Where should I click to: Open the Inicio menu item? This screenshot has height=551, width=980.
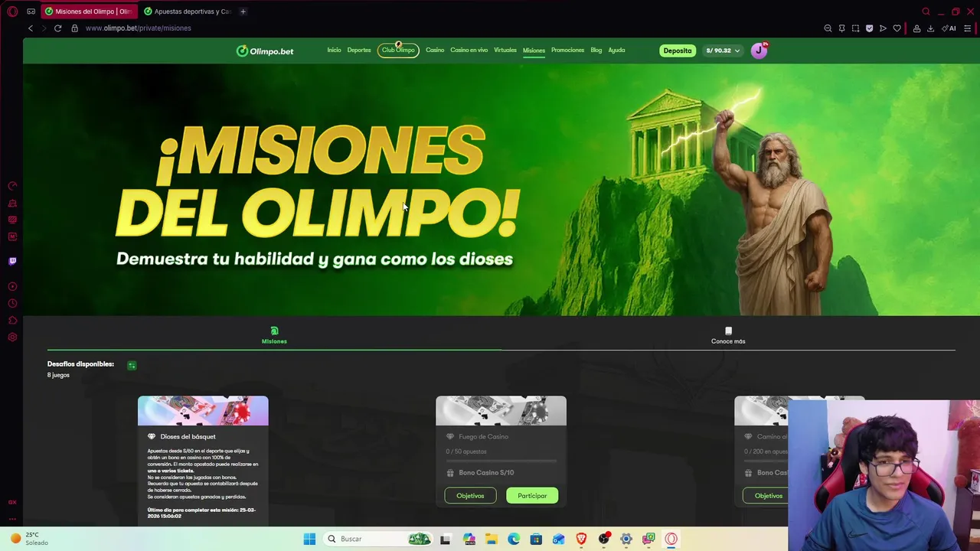[x=334, y=51]
